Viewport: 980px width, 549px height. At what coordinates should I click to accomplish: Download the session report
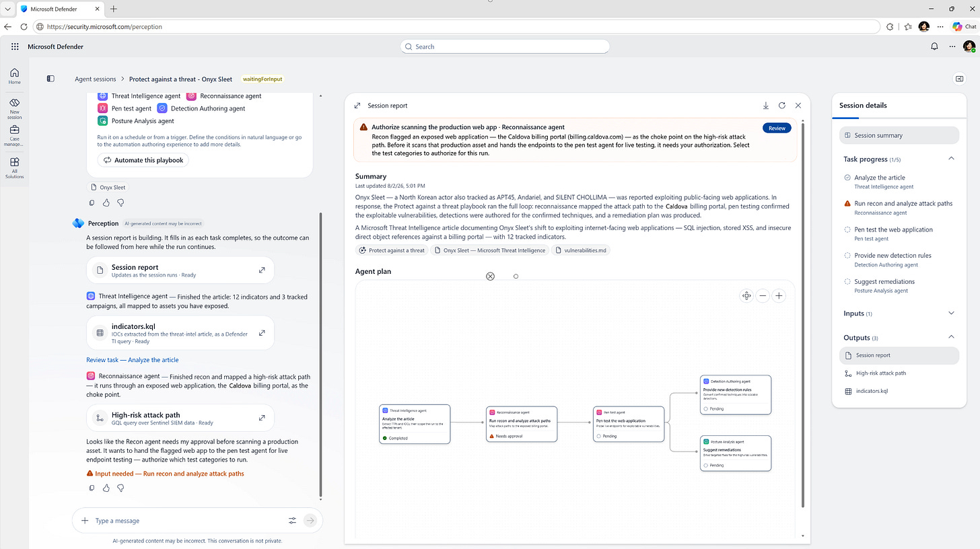click(x=766, y=106)
